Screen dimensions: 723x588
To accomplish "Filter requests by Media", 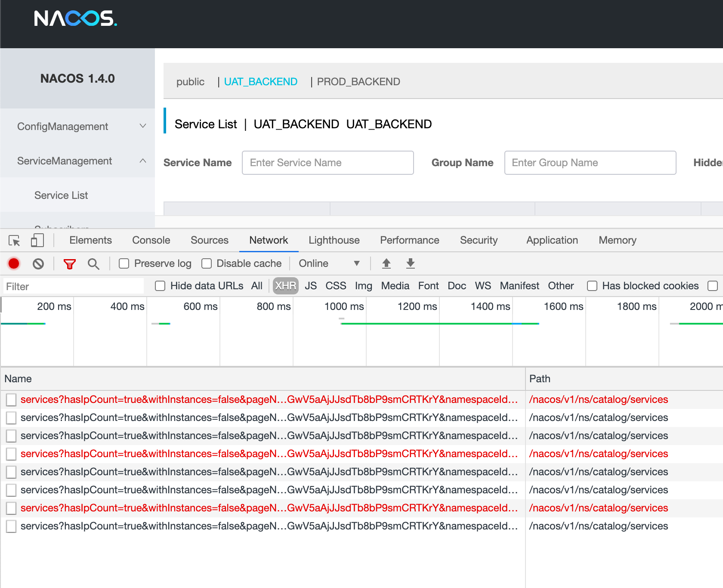I will coord(395,286).
